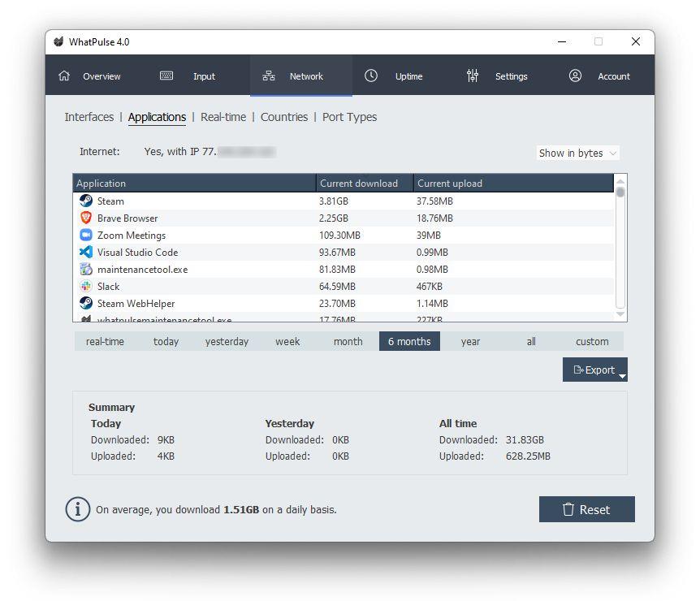Select the maintenancetool.exe row name
Screen dimensions: 700x601
point(142,270)
